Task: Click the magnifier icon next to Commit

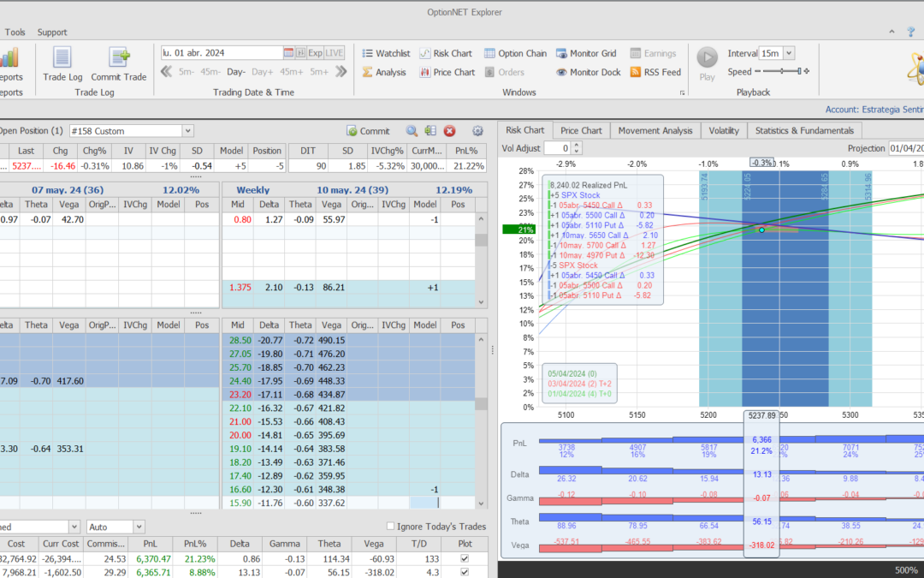Action: click(x=412, y=131)
